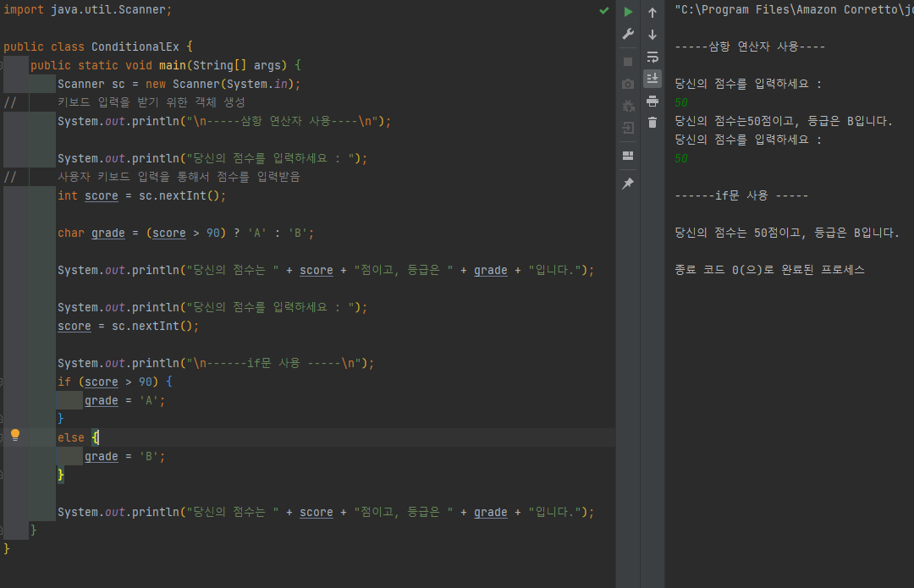Image resolution: width=914 pixels, height=588 pixels.
Task: Click the 'char grade' ternary expression line
Action: [x=185, y=234]
